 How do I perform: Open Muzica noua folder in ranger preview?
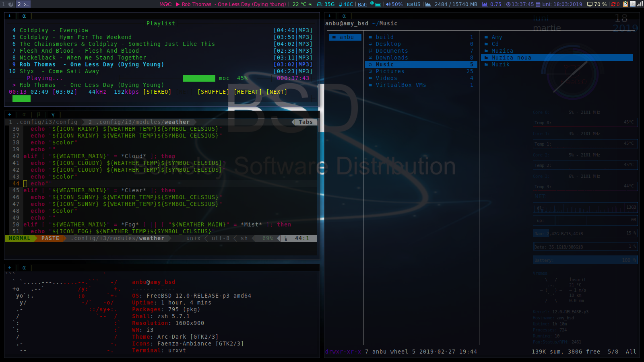[x=557, y=58]
